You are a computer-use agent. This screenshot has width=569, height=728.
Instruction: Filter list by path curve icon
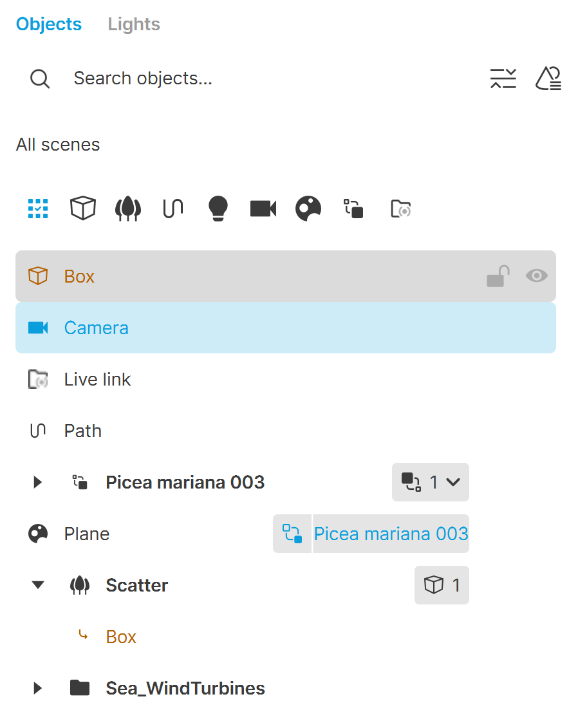pos(173,209)
